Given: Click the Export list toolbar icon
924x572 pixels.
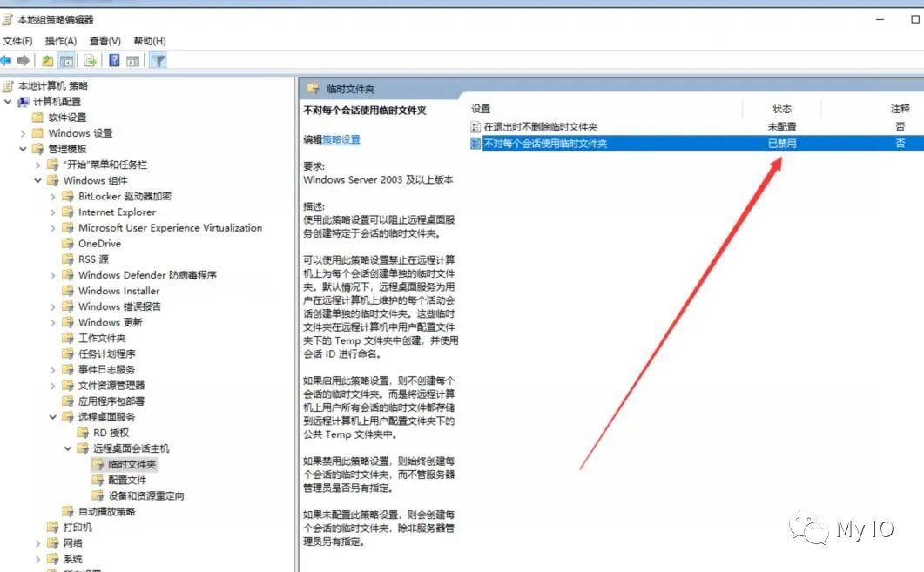Looking at the screenshot, I should click(91, 60).
